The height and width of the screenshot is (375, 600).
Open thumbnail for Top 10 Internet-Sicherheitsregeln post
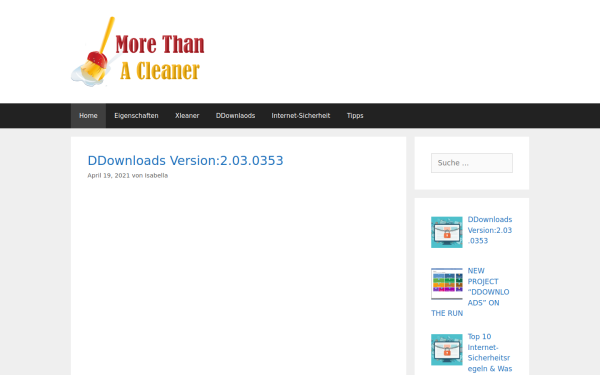(447, 350)
